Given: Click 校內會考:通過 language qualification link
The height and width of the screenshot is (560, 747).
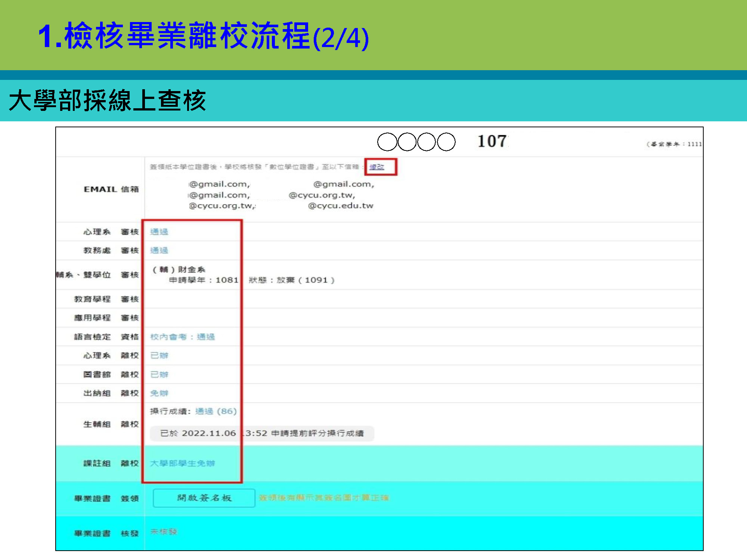Looking at the screenshot, I should click(183, 337).
